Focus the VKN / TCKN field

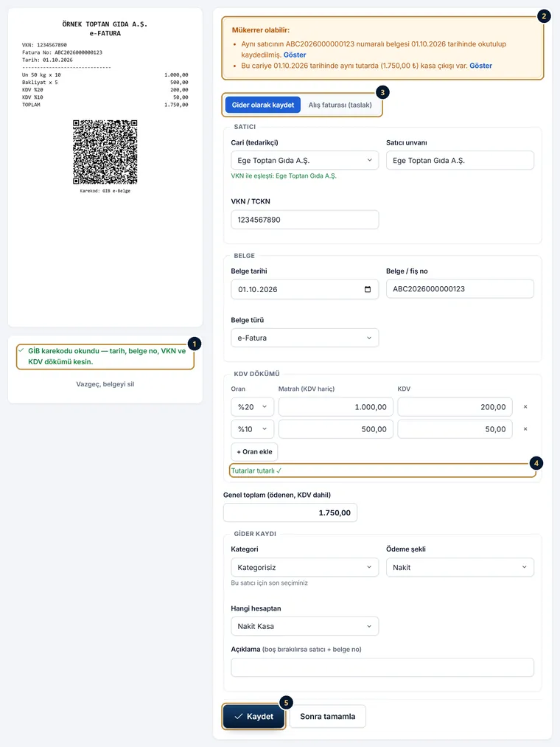305,220
